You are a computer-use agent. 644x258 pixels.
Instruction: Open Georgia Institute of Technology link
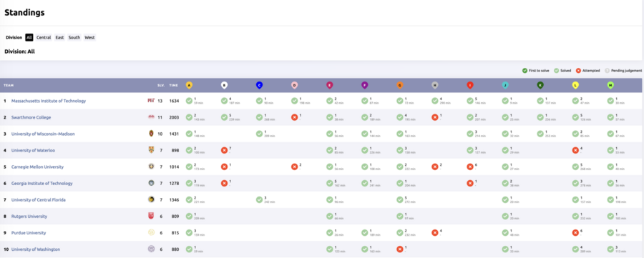42,184
